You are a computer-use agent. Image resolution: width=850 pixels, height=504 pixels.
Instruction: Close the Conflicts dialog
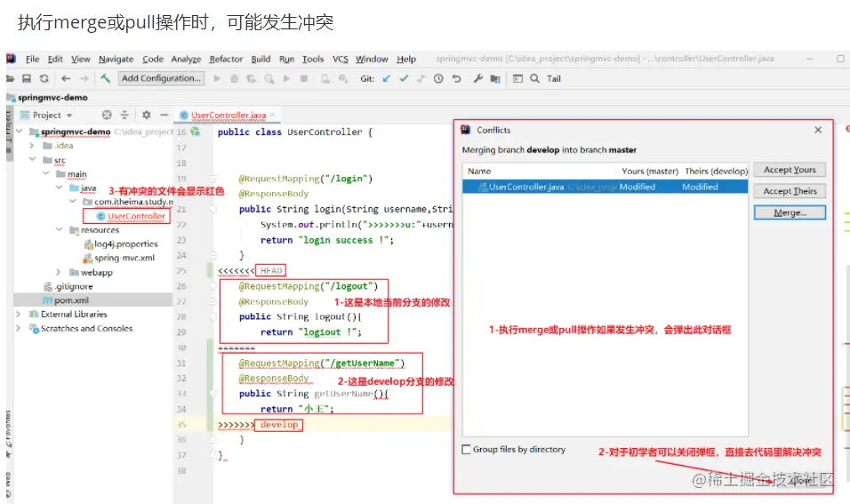(818, 130)
